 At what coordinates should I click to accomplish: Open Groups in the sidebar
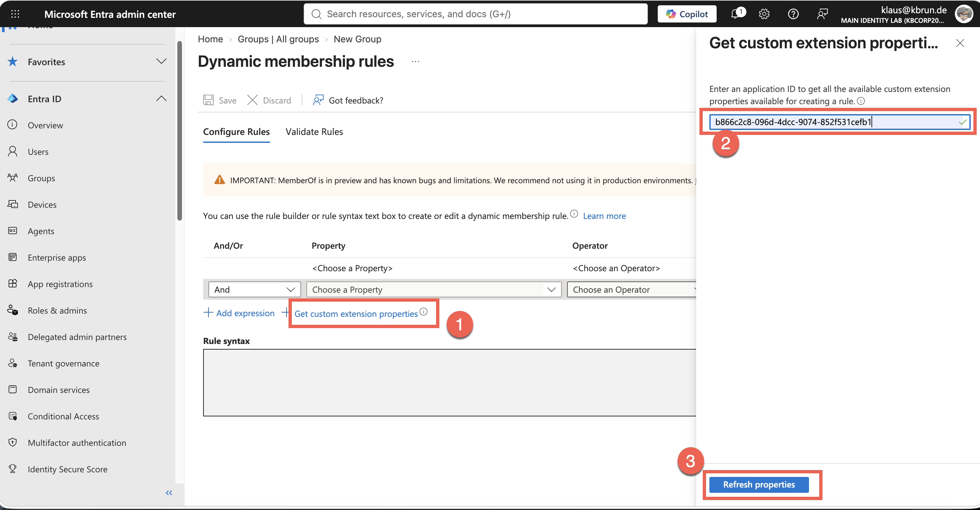pyautogui.click(x=41, y=178)
